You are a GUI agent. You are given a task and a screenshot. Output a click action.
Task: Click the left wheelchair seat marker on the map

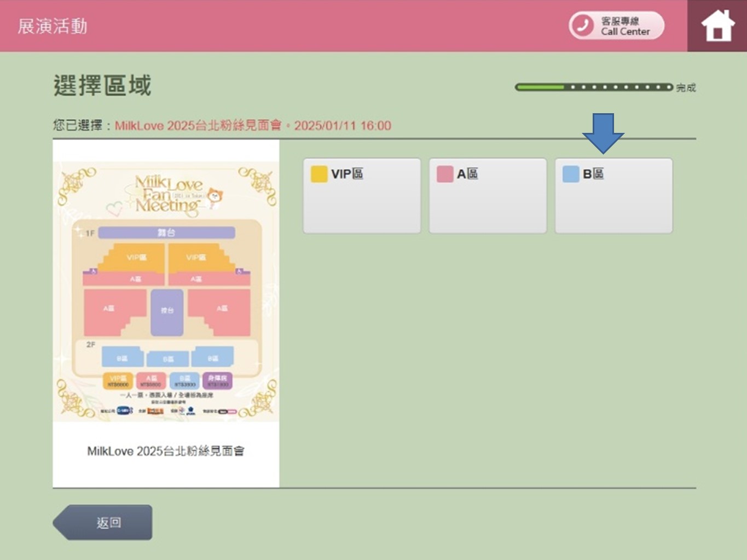(x=94, y=271)
